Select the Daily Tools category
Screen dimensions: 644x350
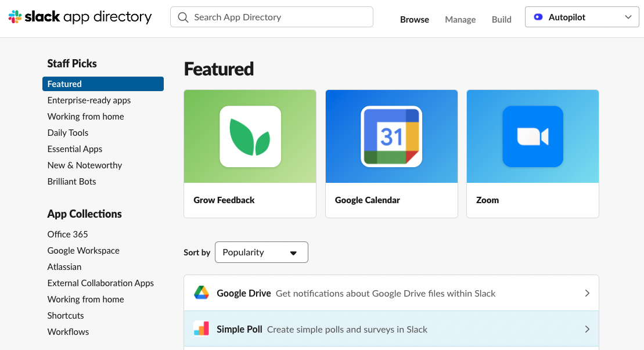(68, 132)
